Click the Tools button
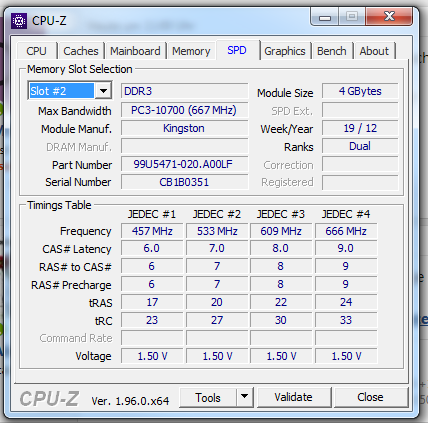This screenshot has width=428, height=423. 208,397
